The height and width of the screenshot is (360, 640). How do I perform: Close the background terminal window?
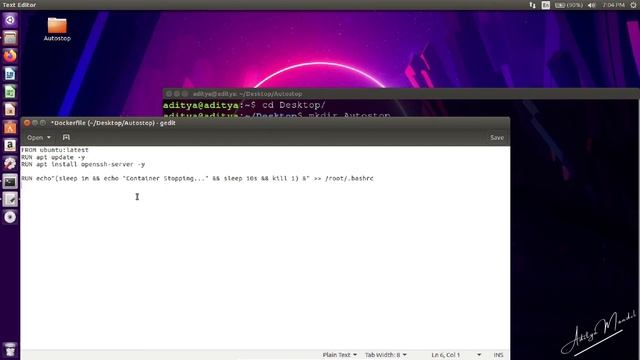click(x=169, y=94)
